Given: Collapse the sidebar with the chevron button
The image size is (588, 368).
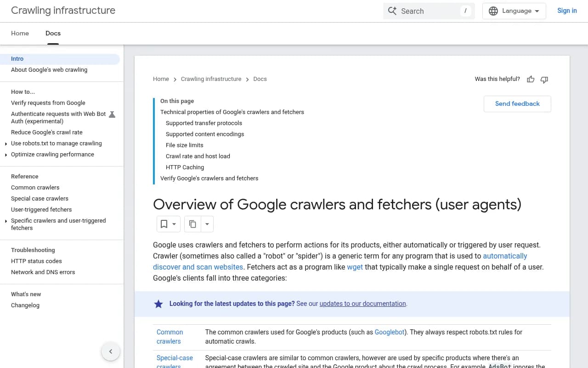Looking at the screenshot, I should (x=111, y=352).
